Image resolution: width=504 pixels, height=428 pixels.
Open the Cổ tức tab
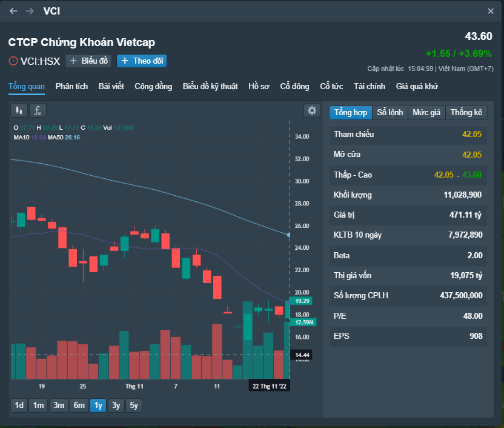pyautogui.click(x=331, y=87)
